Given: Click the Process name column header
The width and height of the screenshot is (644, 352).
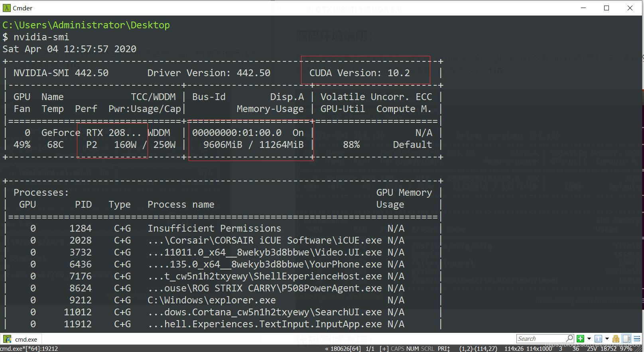Looking at the screenshot, I should (181, 205).
